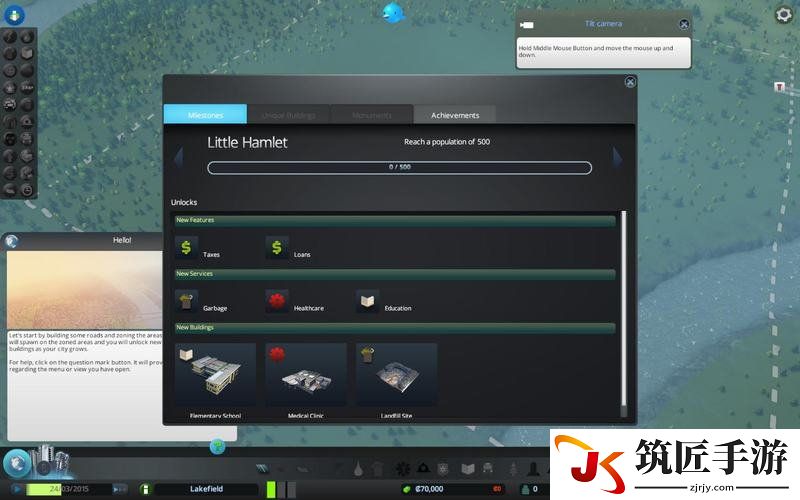Select the Water droplet tool in toolbar
Image resolution: width=800 pixels, height=500 pixels.
click(358, 468)
